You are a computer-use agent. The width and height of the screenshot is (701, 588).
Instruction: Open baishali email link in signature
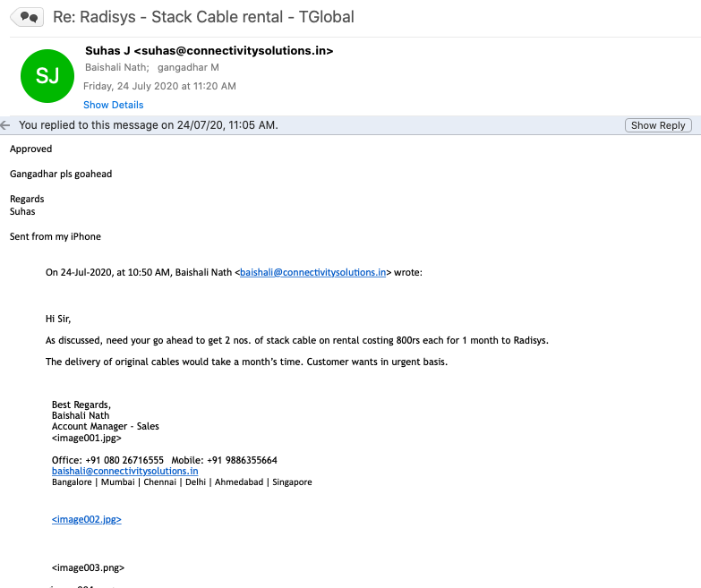124,471
